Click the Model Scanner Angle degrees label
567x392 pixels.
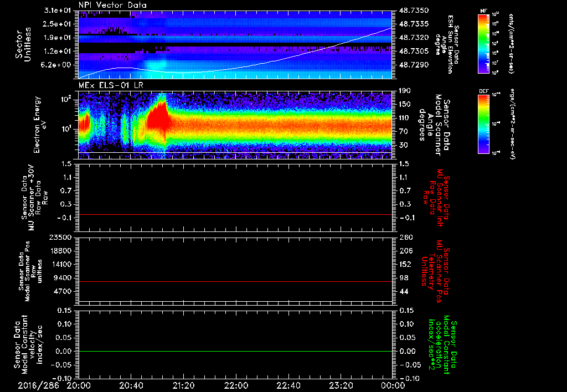[434, 125]
